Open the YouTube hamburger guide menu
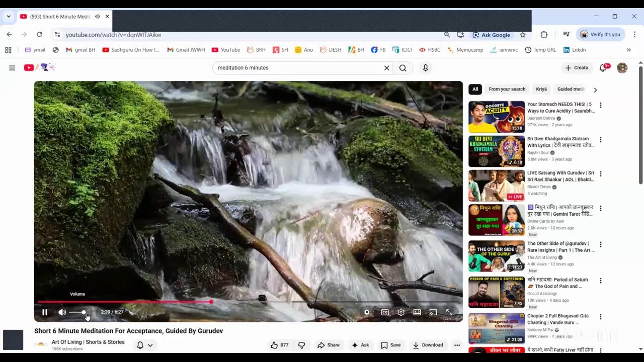This screenshot has width=644, height=362. (x=12, y=68)
